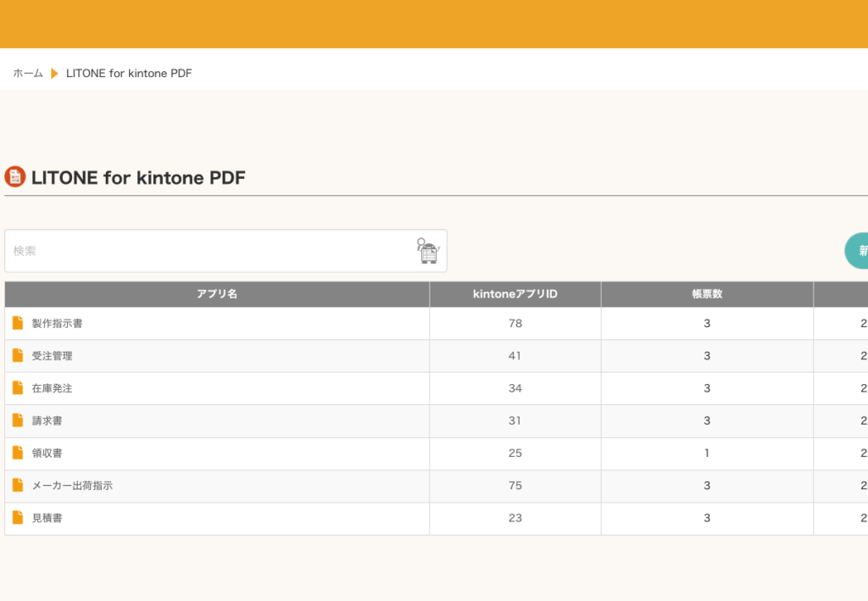Click the file icon for 製作指示書
The width and height of the screenshot is (868, 601).
click(x=18, y=323)
